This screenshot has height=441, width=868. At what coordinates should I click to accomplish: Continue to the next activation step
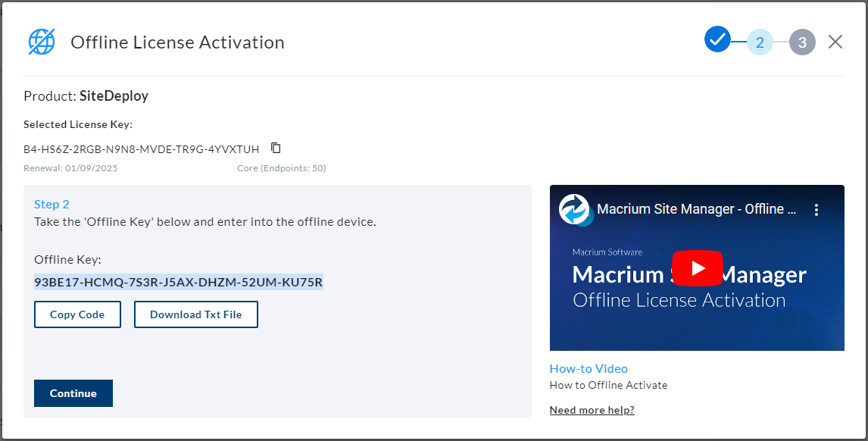tap(73, 393)
